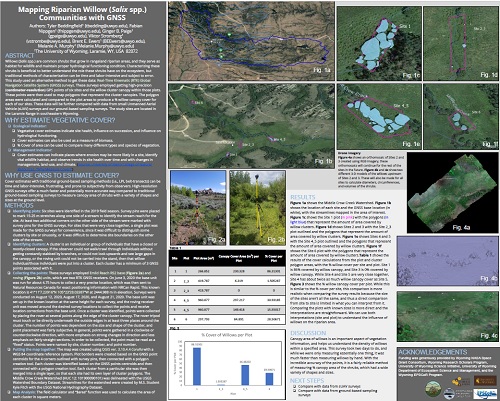Open the watershed map Fig. 1a

(251, 41)
